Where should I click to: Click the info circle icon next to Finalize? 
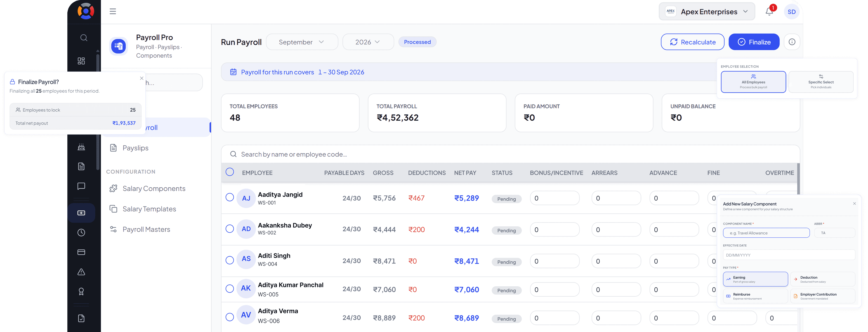click(792, 42)
